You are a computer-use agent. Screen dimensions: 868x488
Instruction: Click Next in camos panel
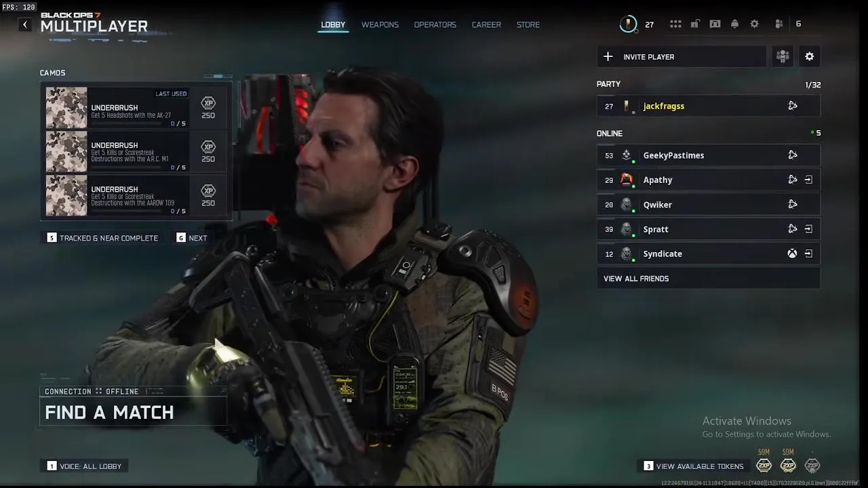click(x=192, y=238)
